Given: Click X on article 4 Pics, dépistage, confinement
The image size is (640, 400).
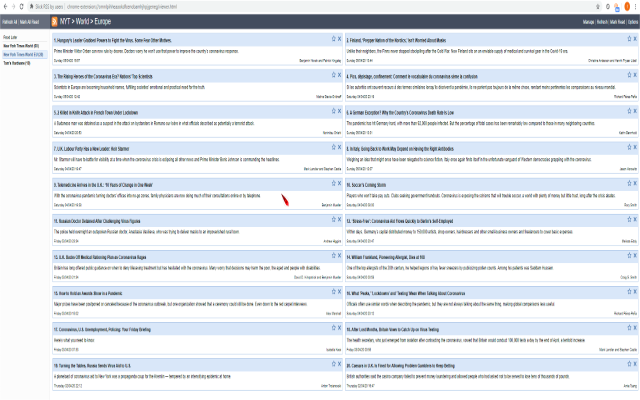Looking at the screenshot, I should point(635,75).
